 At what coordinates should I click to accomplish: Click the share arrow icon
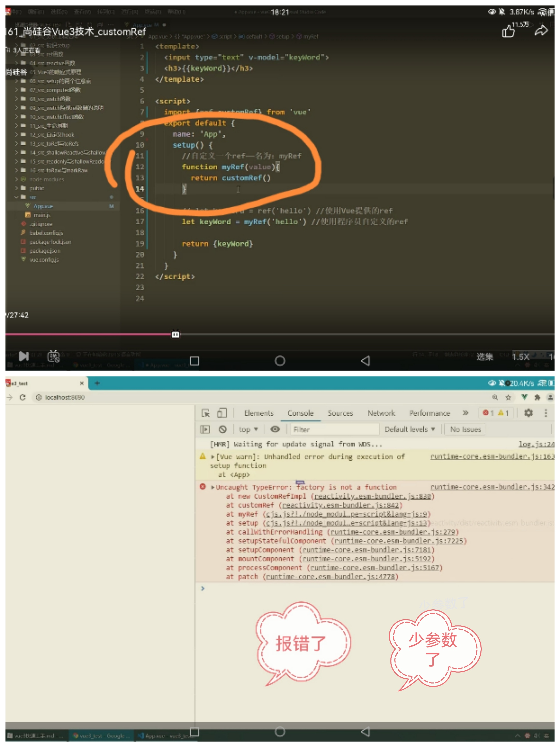(x=541, y=31)
